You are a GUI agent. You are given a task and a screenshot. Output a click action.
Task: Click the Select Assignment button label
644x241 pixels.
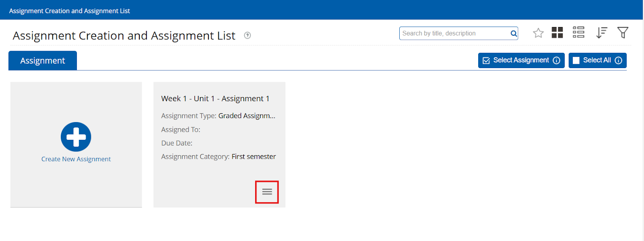pos(521,60)
